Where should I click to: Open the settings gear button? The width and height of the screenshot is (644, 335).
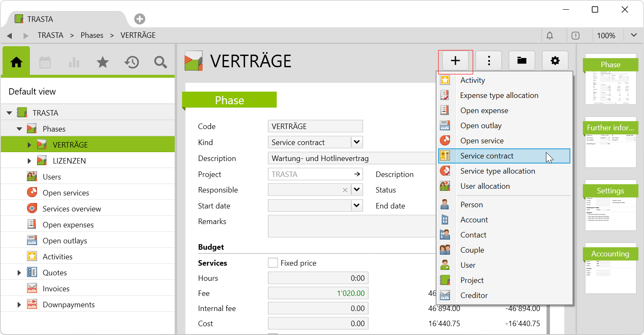point(555,61)
